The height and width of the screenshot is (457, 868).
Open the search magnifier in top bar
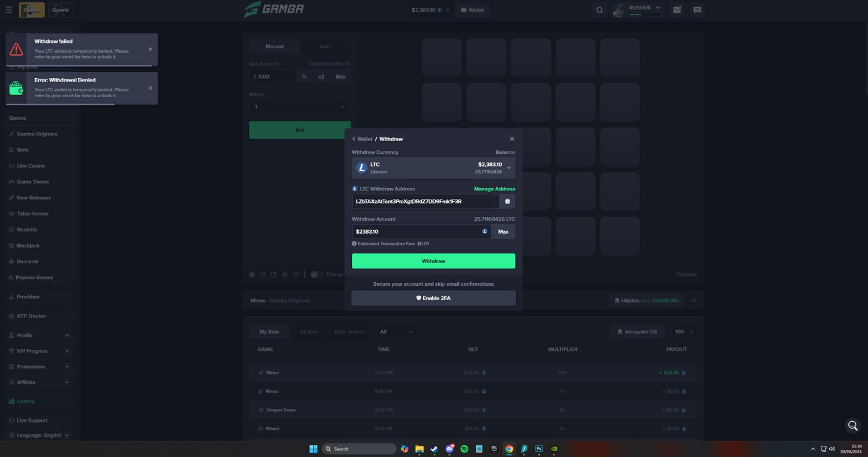tap(599, 10)
